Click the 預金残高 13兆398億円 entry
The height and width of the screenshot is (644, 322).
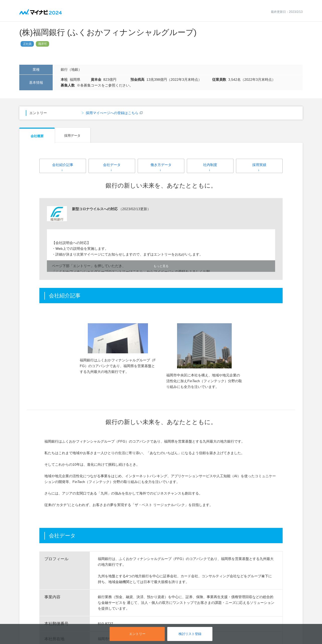click(166, 79)
